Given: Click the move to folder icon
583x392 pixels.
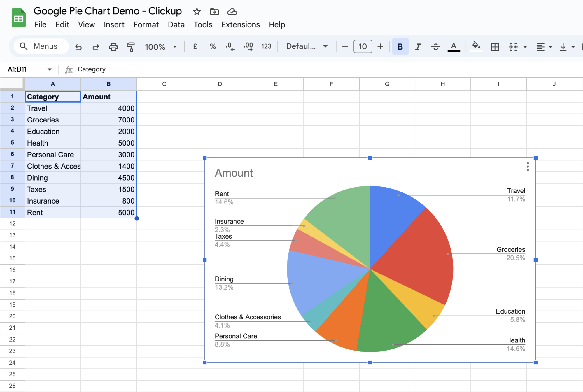Looking at the screenshot, I should (x=214, y=12).
